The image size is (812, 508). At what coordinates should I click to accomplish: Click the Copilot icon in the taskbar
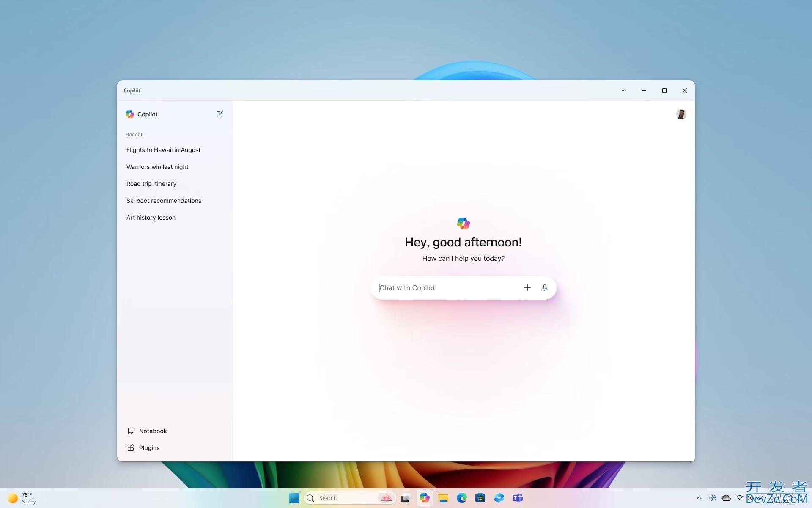pyautogui.click(x=425, y=498)
